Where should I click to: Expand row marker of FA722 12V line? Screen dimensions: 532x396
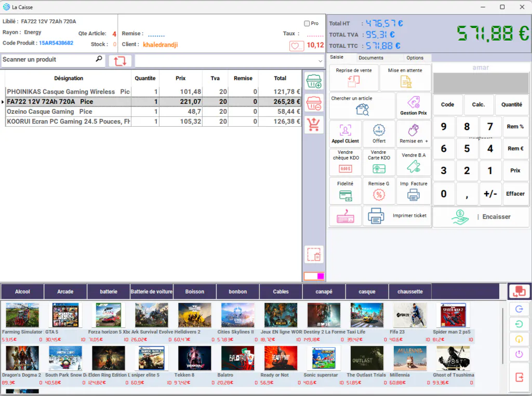pos(3,102)
